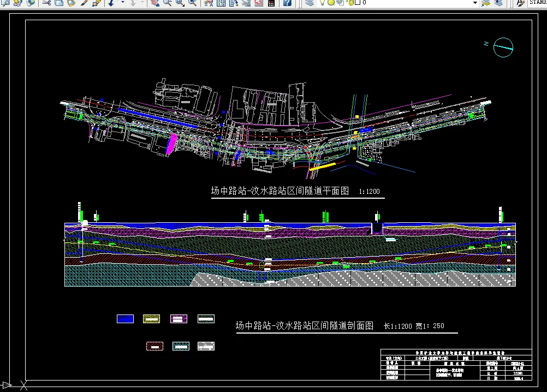Screen dimensions: 547x392
Task: Activate the Pan hand tool
Action: [x=155, y=3]
